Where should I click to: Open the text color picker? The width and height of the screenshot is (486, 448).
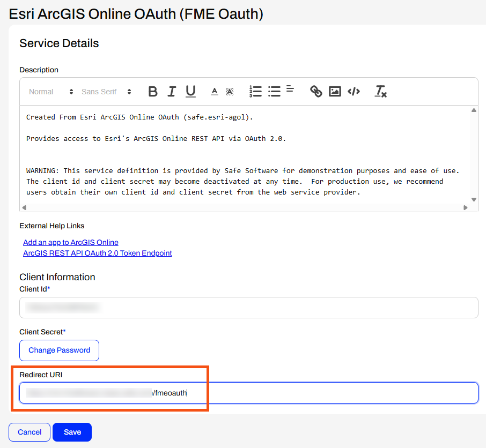point(214,91)
